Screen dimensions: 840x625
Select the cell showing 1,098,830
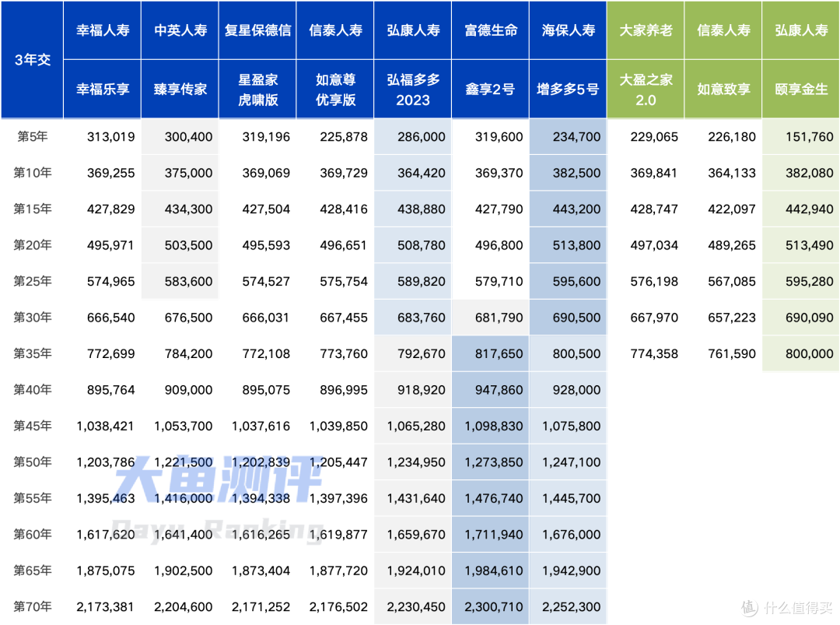point(491,427)
